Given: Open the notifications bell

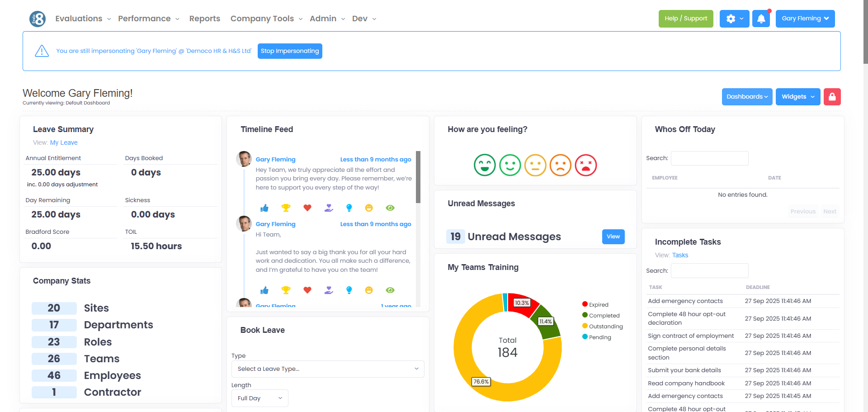Looking at the screenshot, I should (x=761, y=19).
